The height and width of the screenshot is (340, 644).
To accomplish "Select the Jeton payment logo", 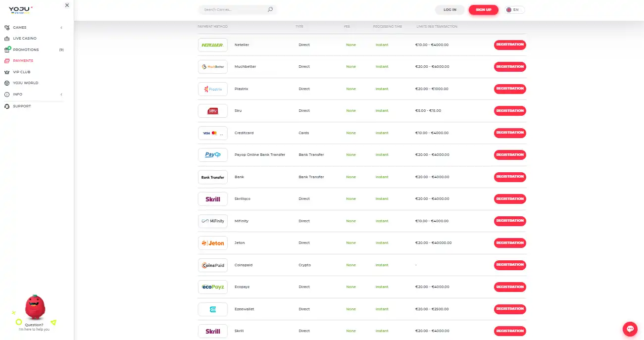I will (x=212, y=243).
